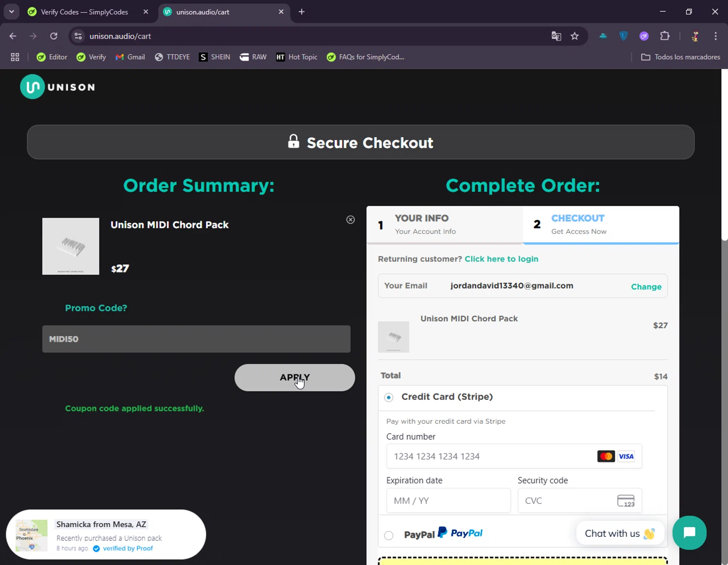Click the Promo Code? label

[96, 308]
